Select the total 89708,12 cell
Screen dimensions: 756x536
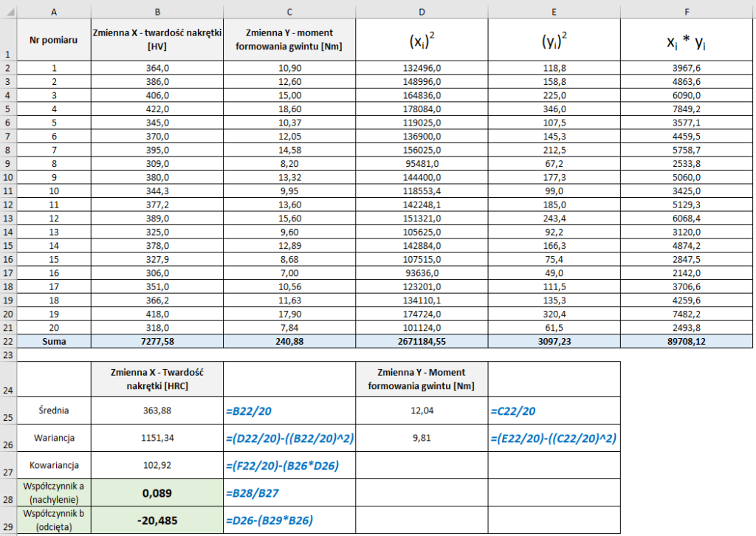[687, 343]
